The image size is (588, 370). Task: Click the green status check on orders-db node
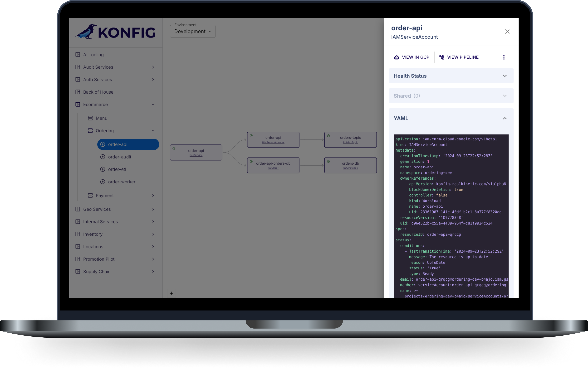click(x=328, y=161)
